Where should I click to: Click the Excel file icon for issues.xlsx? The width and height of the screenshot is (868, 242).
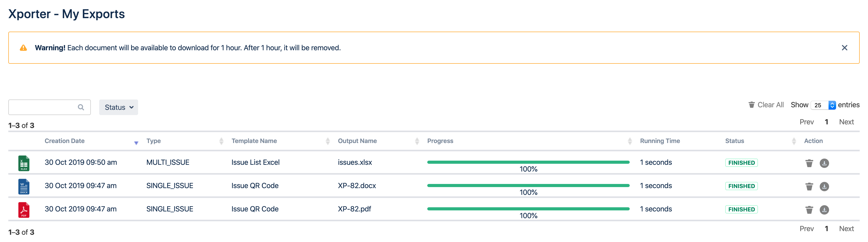[x=24, y=163]
